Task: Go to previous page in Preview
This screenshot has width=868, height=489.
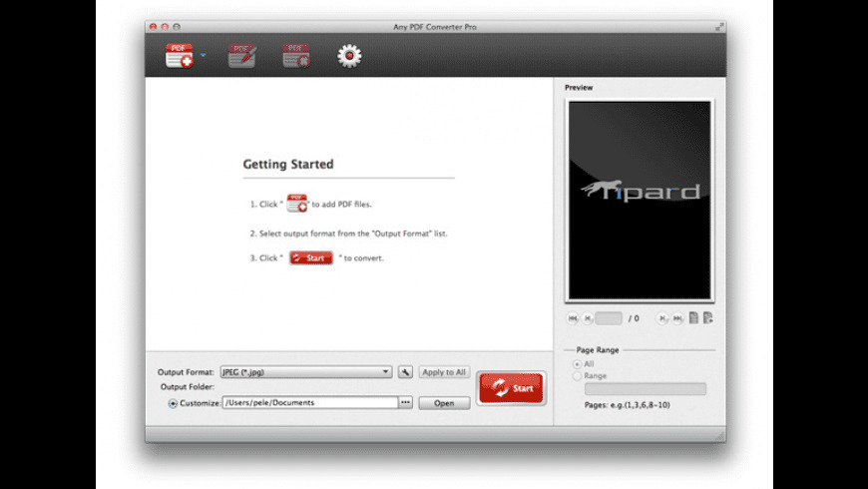Action: pos(588,318)
